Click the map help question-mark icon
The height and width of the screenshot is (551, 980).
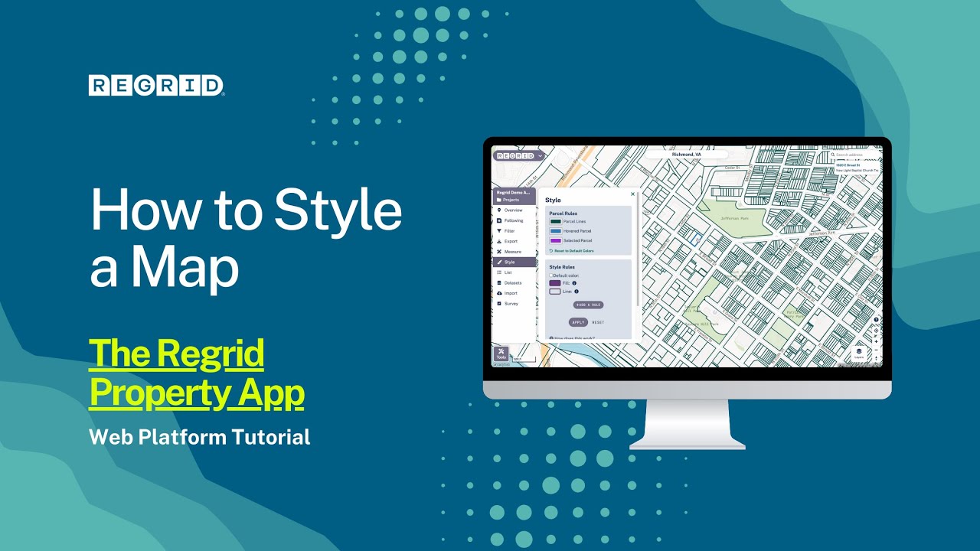pos(876,319)
